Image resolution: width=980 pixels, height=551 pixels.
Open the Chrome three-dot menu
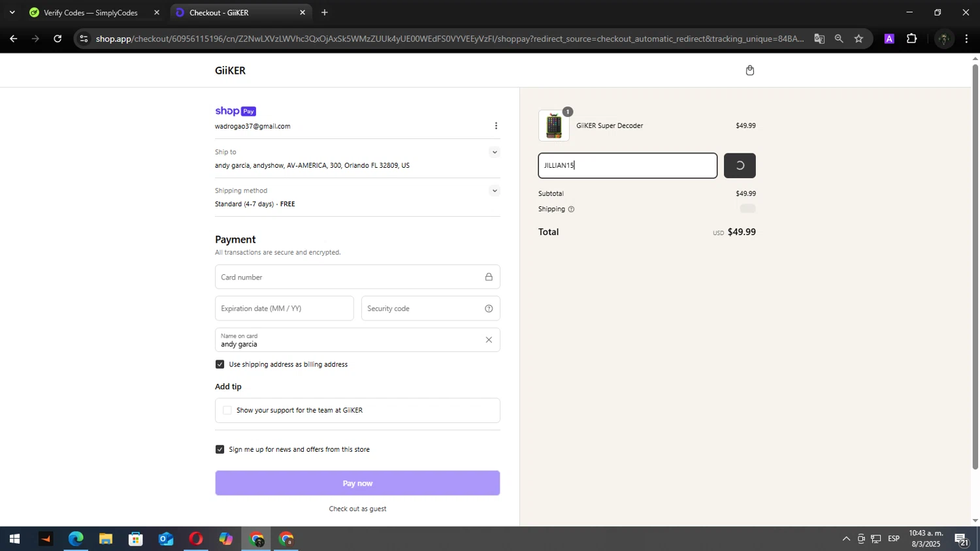click(x=966, y=39)
